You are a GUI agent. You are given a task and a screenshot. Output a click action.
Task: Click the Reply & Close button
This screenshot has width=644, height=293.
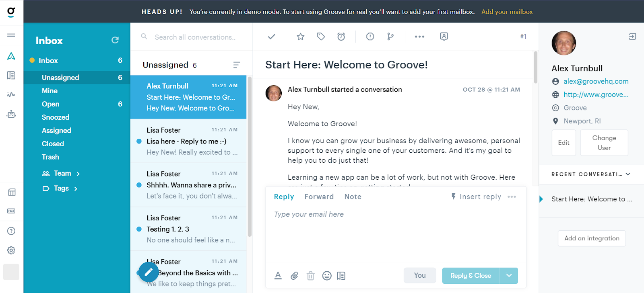471,276
